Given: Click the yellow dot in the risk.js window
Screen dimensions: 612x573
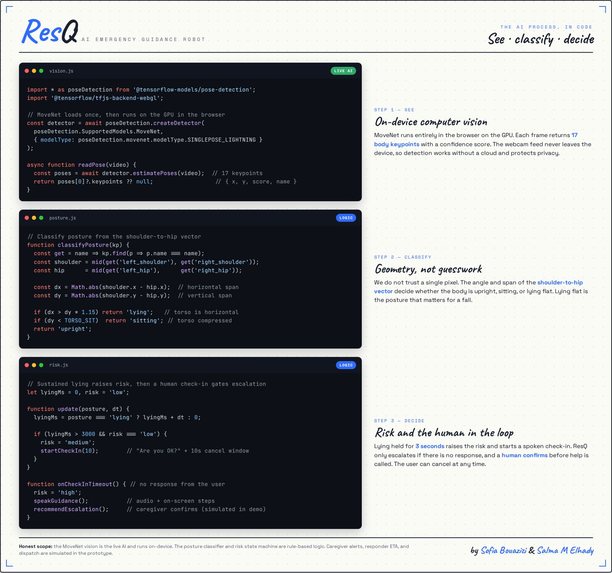Looking at the screenshot, I should coord(34,365).
